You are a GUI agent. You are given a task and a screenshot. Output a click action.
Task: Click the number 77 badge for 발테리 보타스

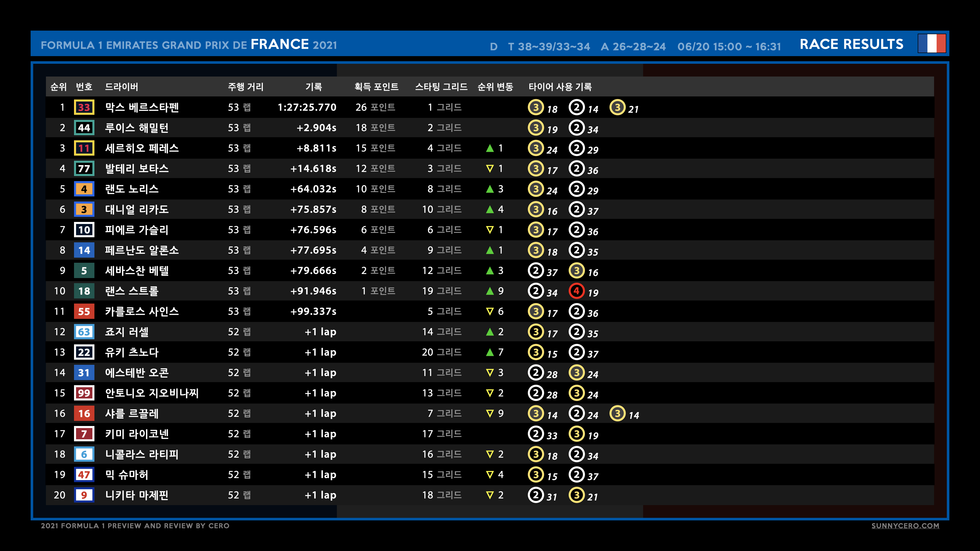(x=84, y=168)
